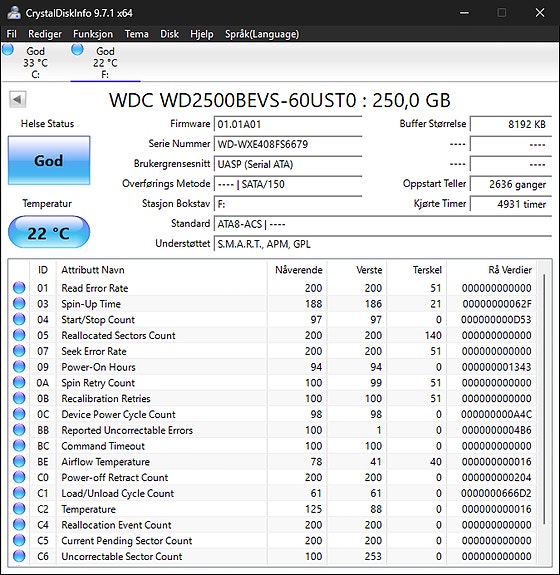Click status orb for Current Pending Sector Count
This screenshot has width=560, height=575.
click(19, 541)
